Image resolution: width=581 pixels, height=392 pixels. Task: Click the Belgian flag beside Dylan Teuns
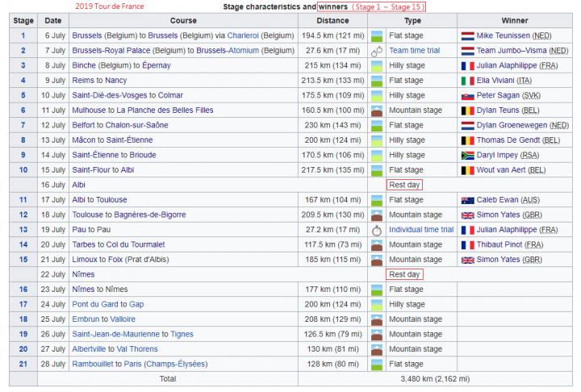pos(467,111)
